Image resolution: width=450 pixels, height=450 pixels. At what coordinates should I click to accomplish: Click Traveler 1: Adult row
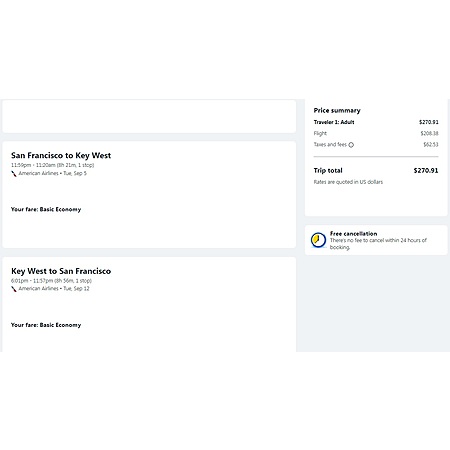click(376, 122)
